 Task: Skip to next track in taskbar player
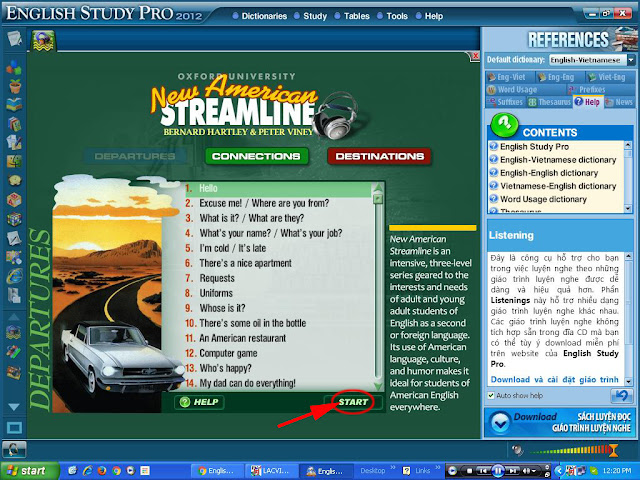point(513,471)
